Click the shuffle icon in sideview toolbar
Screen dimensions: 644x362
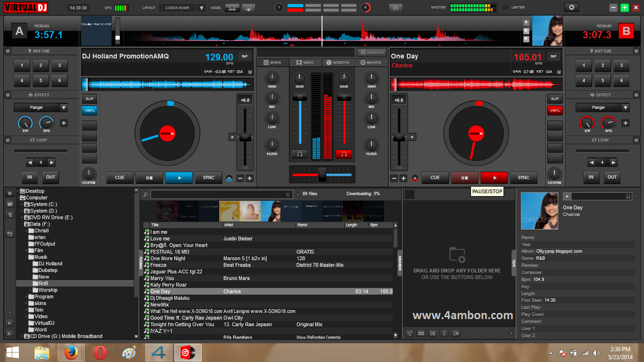432,333
